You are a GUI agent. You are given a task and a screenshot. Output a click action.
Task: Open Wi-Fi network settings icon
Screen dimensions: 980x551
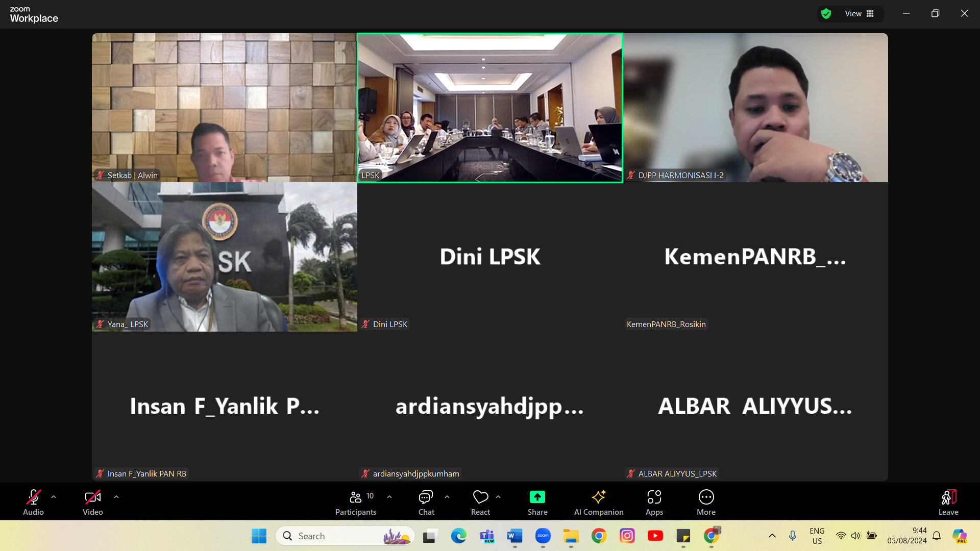pyautogui.click(x=841, y=536)
